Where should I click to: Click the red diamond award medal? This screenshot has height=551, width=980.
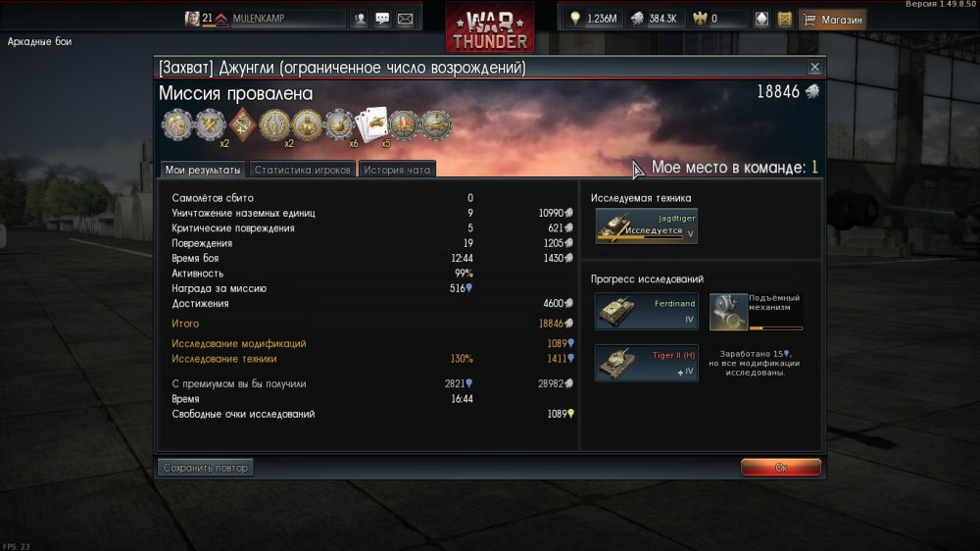click(x=242, y=125)
